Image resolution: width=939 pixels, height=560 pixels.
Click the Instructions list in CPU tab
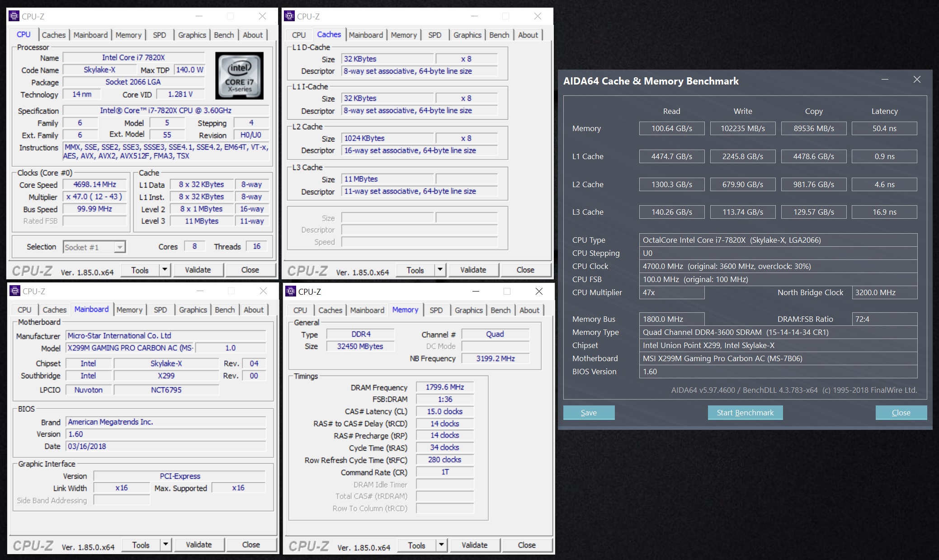165,151
